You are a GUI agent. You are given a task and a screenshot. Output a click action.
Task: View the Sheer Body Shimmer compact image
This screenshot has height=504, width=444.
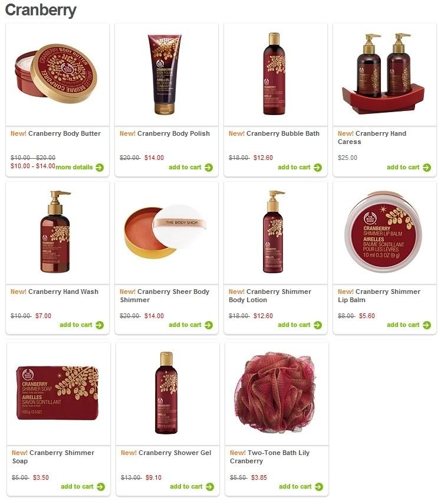[x=165, y=230]
